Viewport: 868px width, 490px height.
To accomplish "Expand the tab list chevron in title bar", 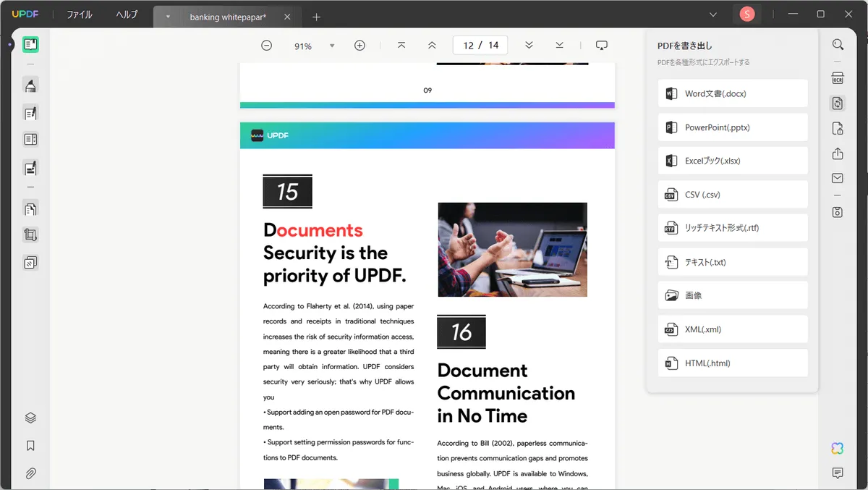I will point(713,14).
